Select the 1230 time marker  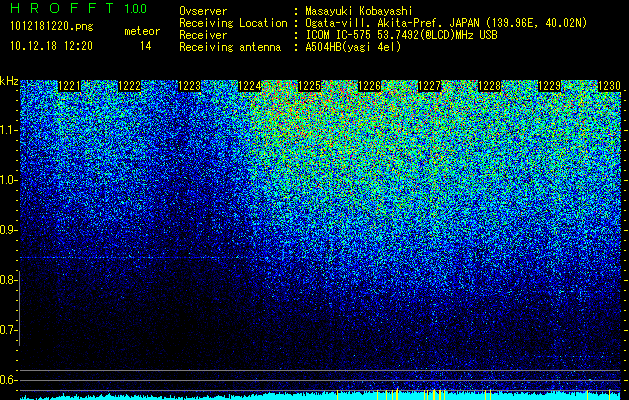pos(610,86)
